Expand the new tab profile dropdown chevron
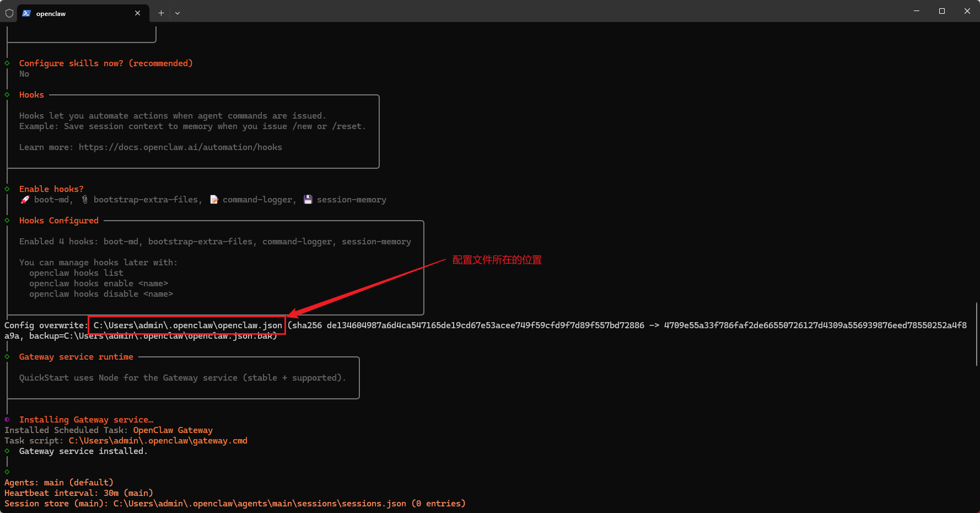 coord(177,13)
